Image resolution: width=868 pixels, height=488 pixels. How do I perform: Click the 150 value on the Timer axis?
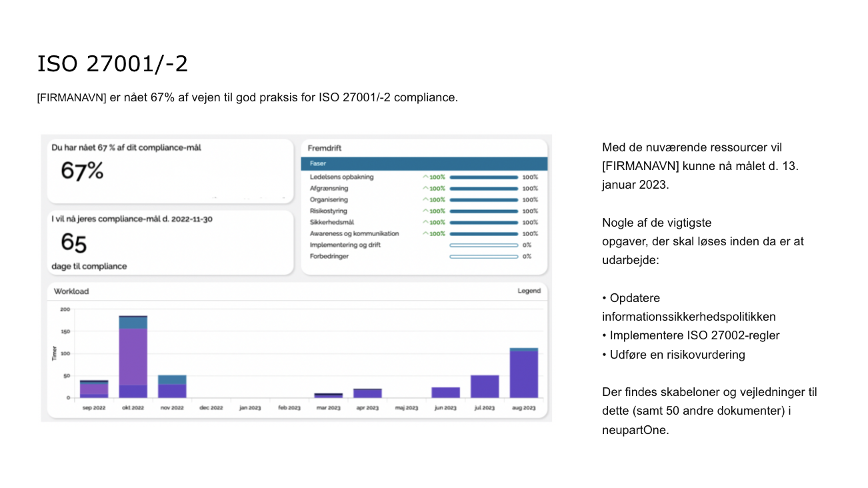coord(65,331)
